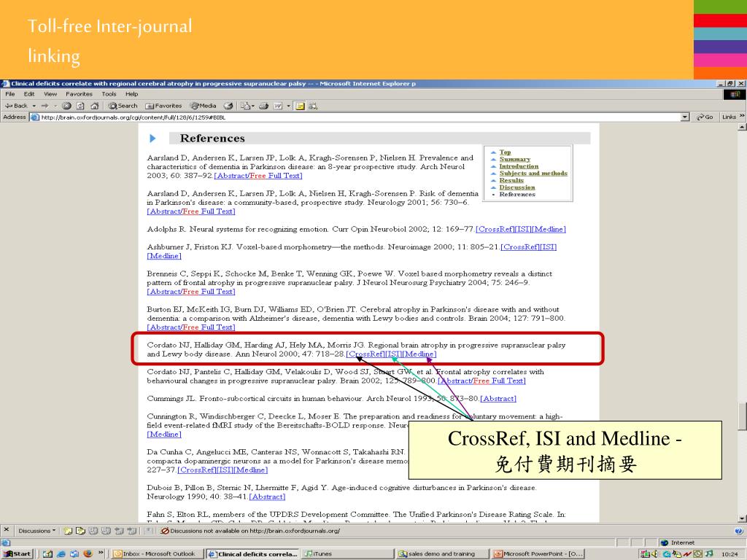Viewport: 747px width, 560px height.
Task: Click the vertical scrollbar up arrow
Action: tap(742, 127)
